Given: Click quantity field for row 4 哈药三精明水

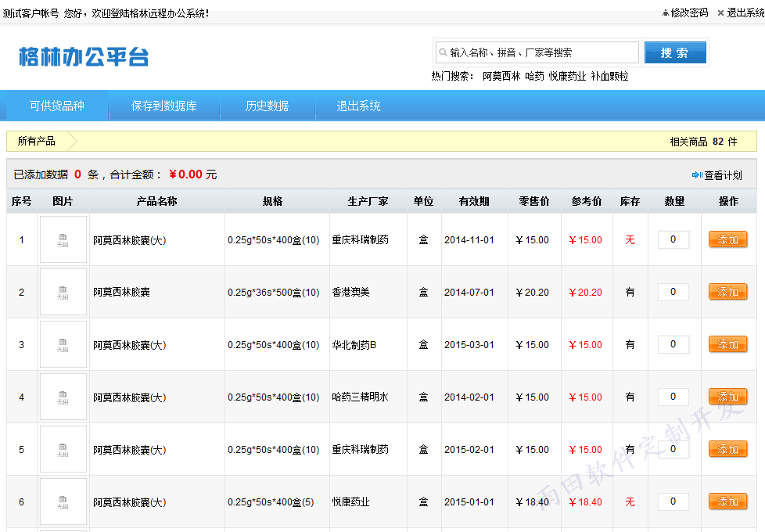Looking at the screenshot, I should 673,397.
